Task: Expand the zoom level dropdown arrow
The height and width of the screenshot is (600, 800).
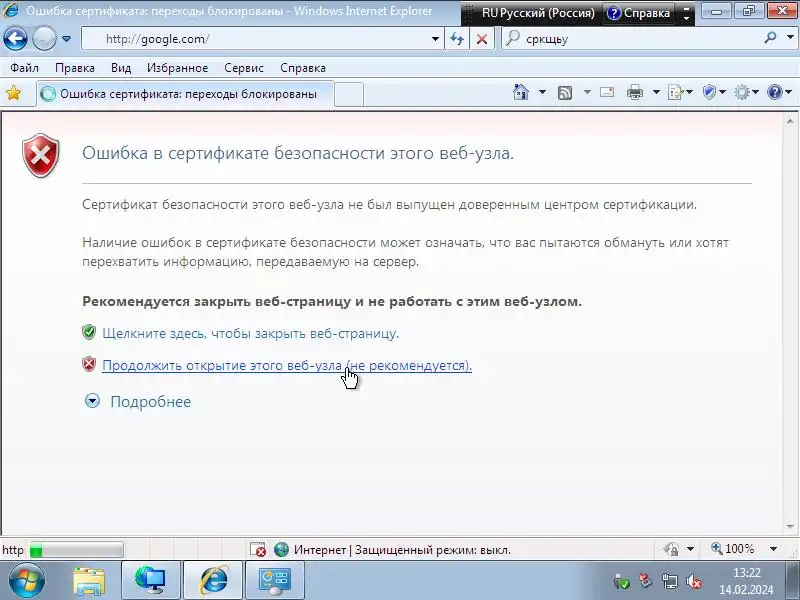Action: [773, 549]
